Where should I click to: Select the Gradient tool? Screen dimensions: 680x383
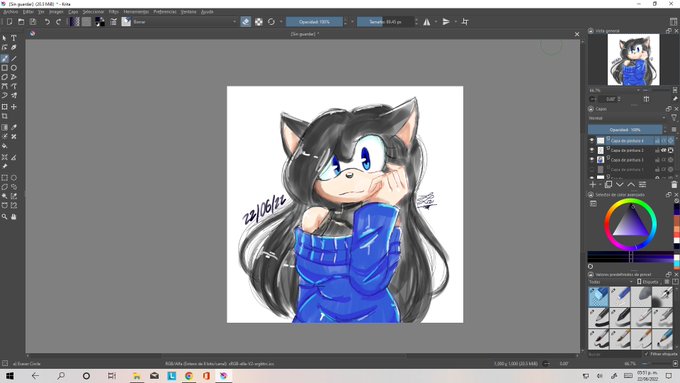tap(4, 127)
